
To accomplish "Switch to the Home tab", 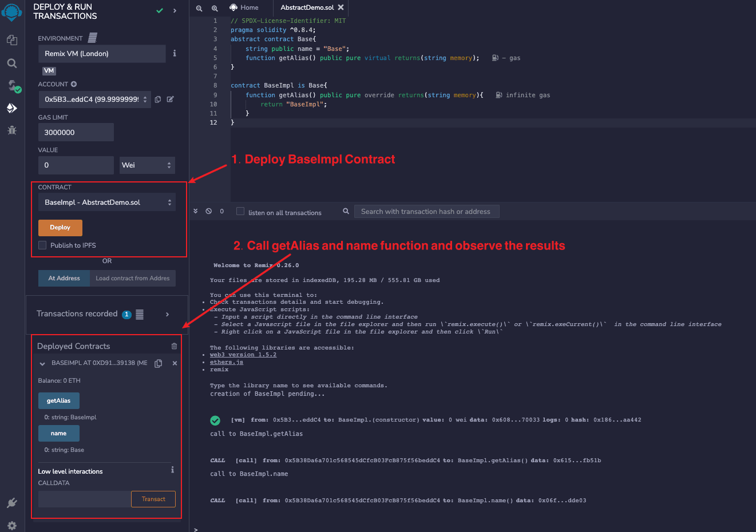I will coord(244,7).
